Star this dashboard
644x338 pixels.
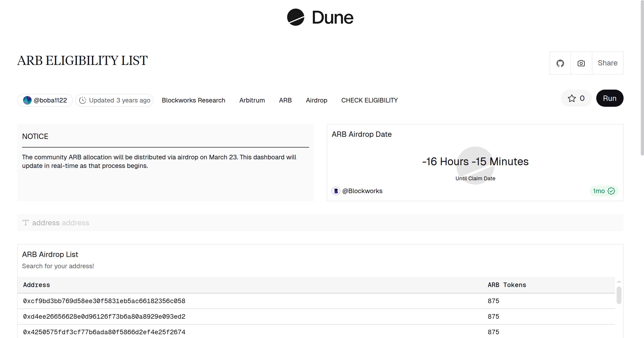click(x=576, y=98)
